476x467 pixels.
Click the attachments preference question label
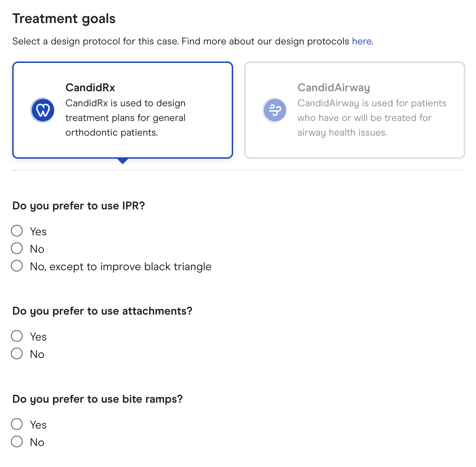[x=102, y=311]
